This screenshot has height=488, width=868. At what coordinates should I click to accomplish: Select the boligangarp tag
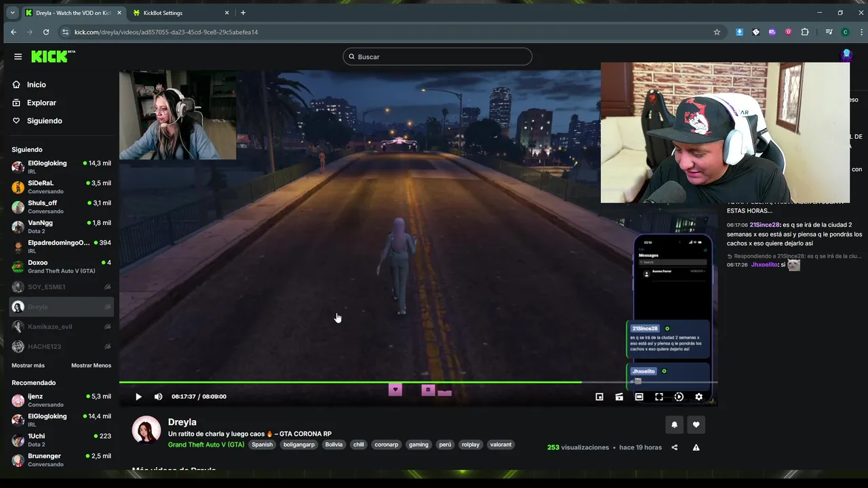(299, 445)
